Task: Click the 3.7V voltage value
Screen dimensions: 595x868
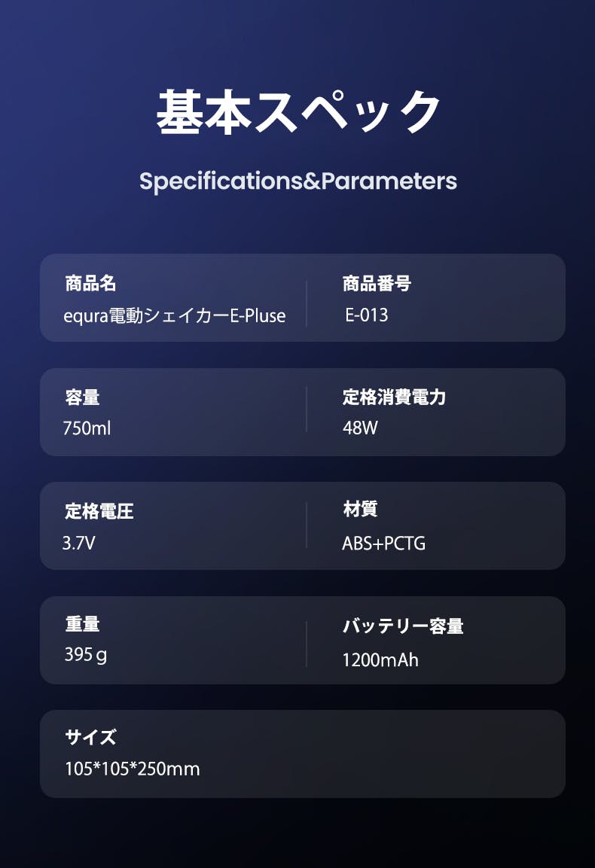Action: pos(79,542)
